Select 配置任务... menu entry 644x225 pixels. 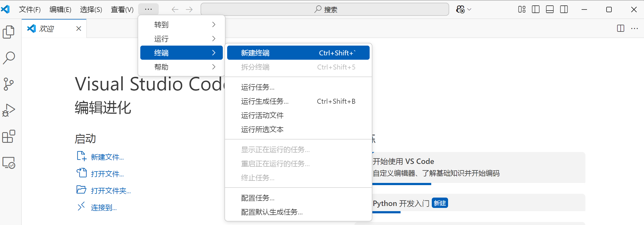[x=298, y=198]
